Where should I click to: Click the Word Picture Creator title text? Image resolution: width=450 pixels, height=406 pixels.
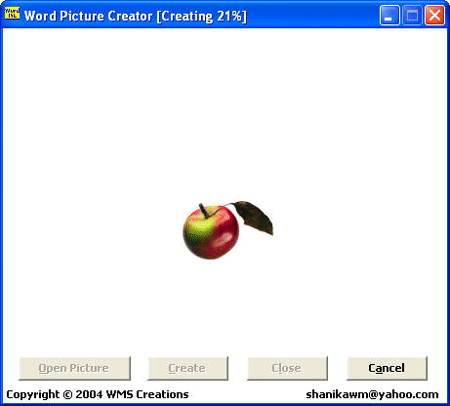tap(88, 16)
